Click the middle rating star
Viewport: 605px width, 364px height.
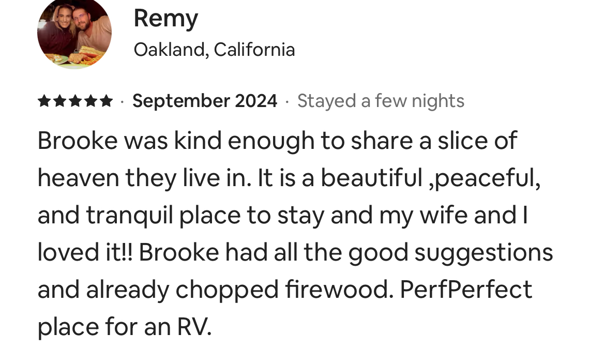[x=75, y=101]
